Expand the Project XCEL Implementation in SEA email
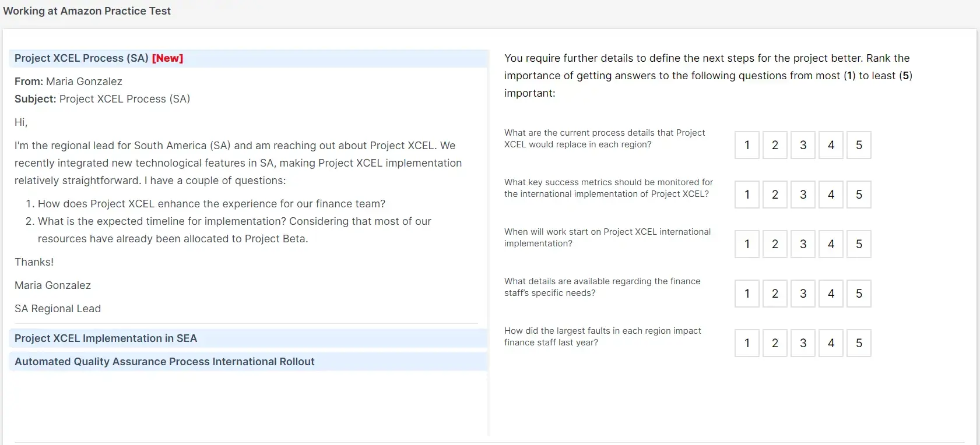The image size is (980, 445). (248, 338)
